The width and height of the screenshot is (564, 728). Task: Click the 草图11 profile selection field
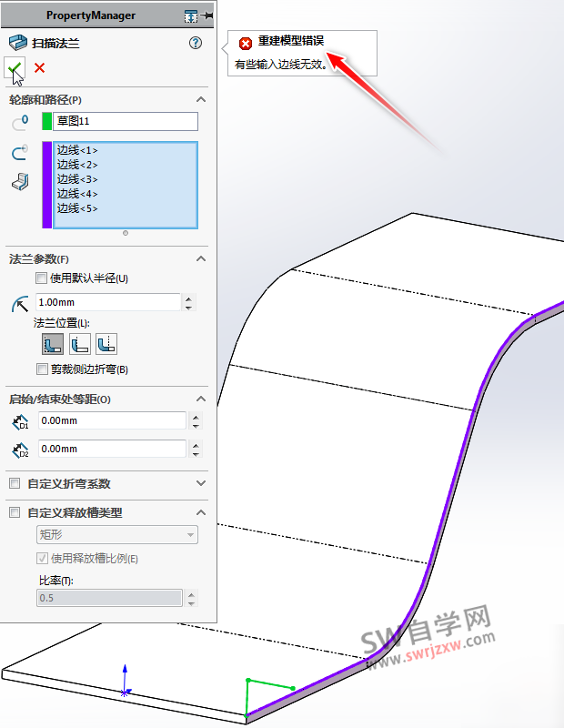[x=125, y=122]
